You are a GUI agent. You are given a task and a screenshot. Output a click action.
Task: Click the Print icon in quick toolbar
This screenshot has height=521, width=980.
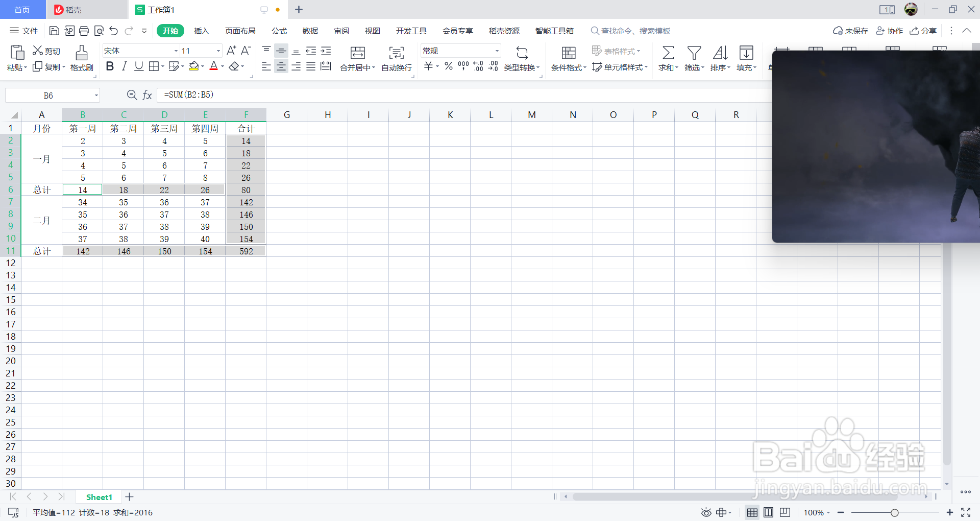coord(84,31)
